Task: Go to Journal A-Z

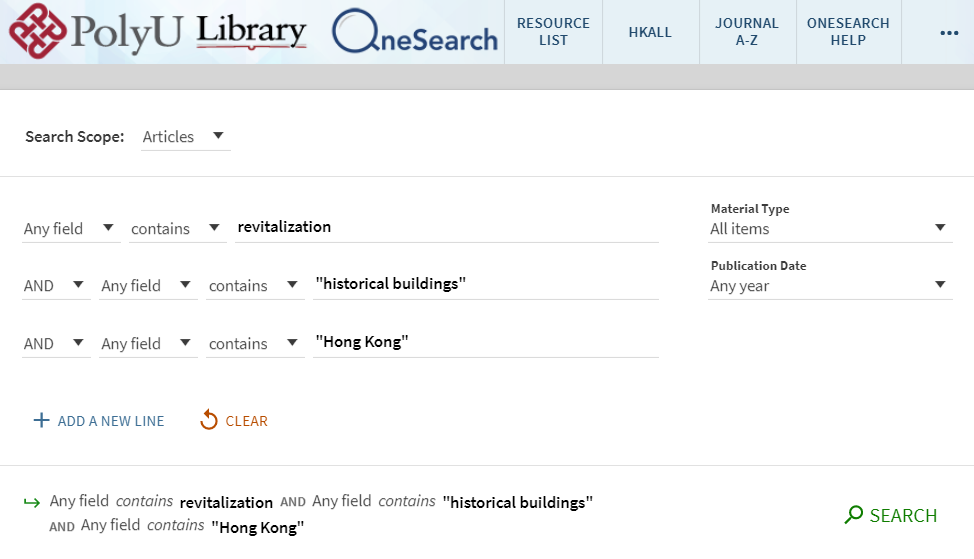Action: tap(746, 32)
